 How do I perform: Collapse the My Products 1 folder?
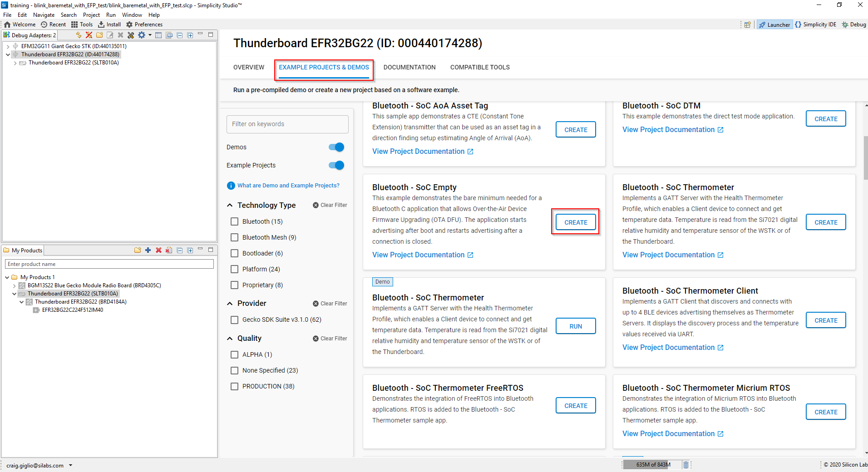(7, 277)
